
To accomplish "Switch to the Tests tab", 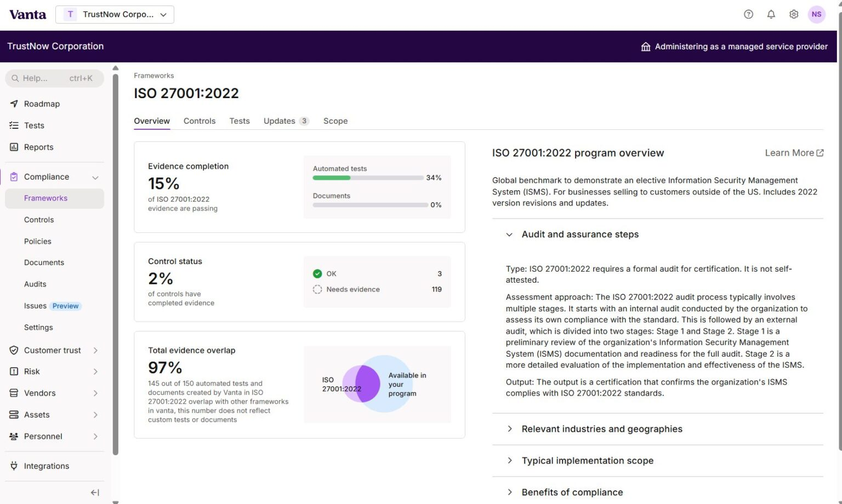I will (240, 121).
